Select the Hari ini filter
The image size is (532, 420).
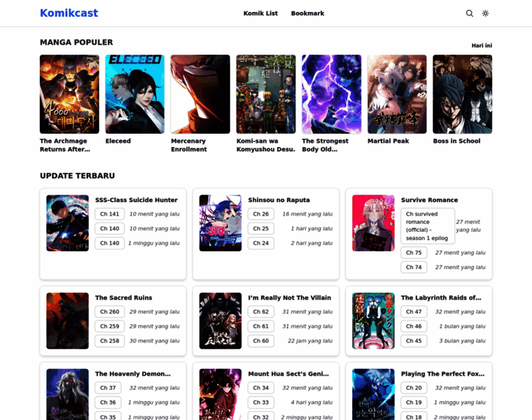pyautogui.click(x=482, y=45)
